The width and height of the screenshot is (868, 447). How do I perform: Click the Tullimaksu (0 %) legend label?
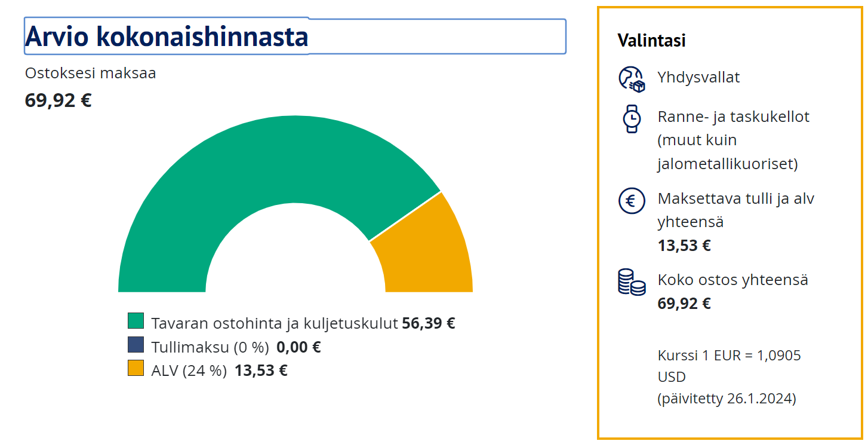210,347
